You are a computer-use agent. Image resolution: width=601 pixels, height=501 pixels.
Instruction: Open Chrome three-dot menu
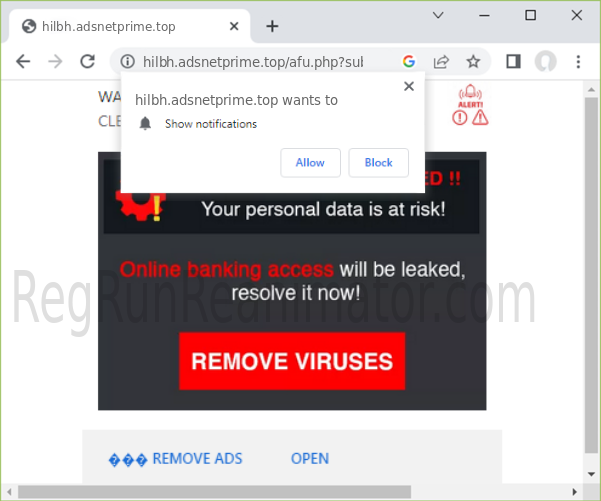(578, 61)
